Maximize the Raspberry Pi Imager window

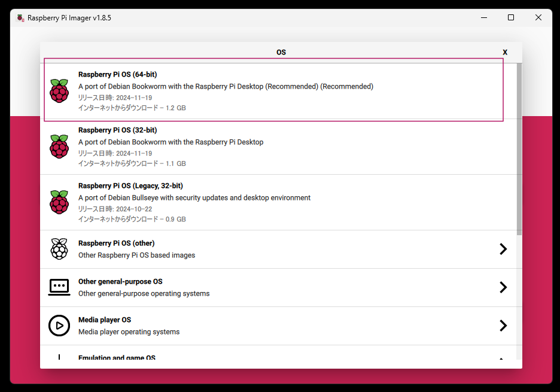pos(511,18)
